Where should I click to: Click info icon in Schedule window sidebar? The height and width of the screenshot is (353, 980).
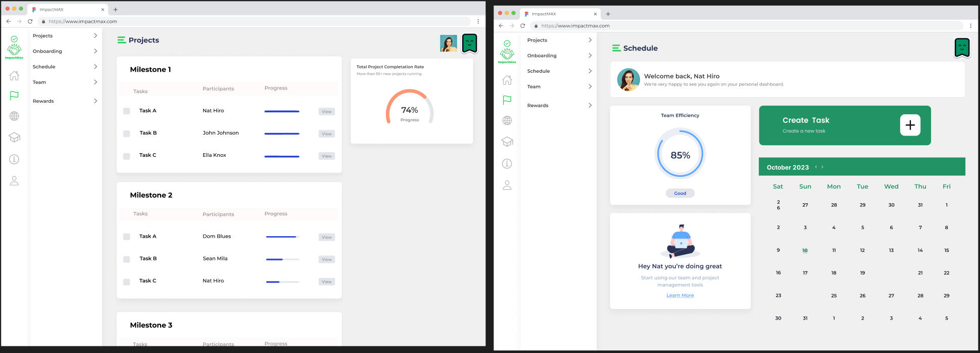(507, 164)
